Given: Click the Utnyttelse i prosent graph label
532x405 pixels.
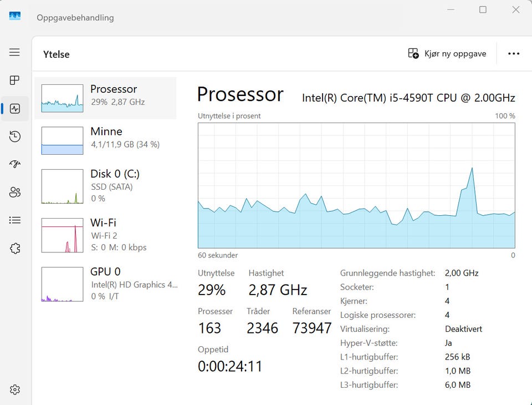Looking at the screenshot, I should tap(229, 116).
